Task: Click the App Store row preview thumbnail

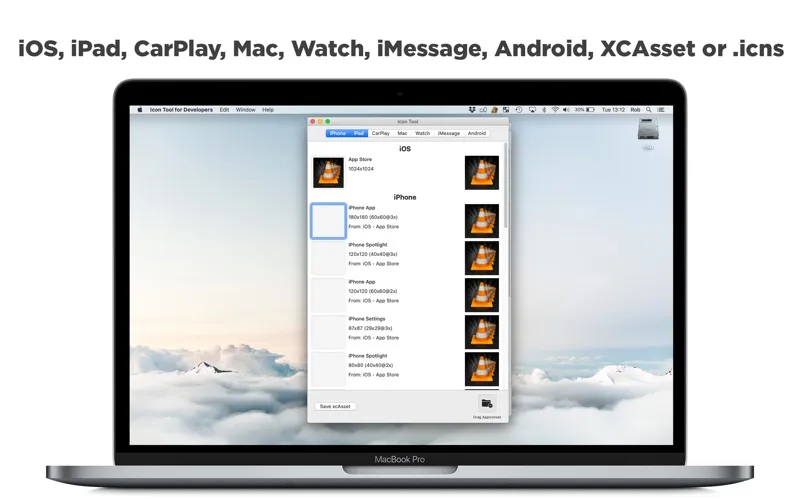Action: [482, 173]
